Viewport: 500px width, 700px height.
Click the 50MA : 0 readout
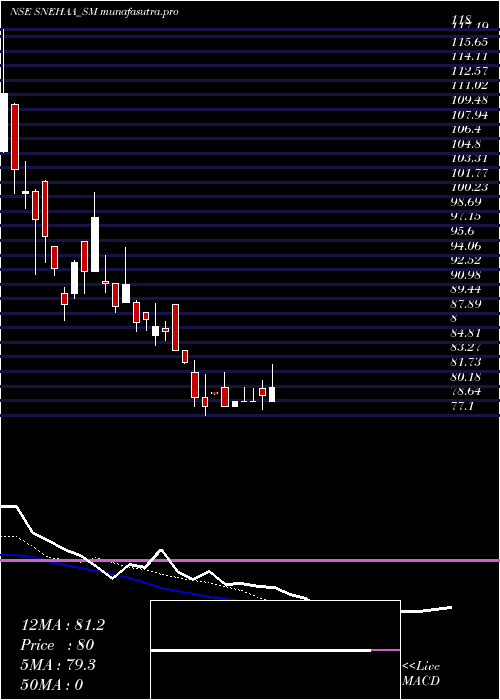(x=52, y=684)
